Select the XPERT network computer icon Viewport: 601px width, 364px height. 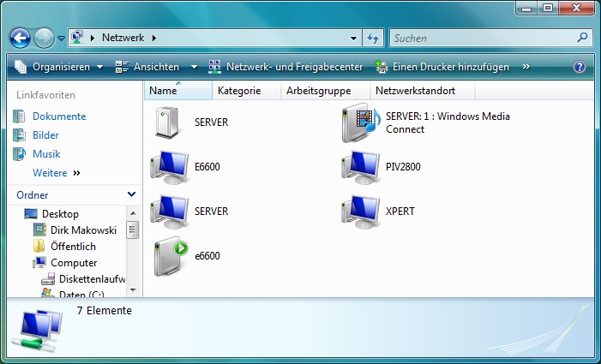[x=359, y=212]
